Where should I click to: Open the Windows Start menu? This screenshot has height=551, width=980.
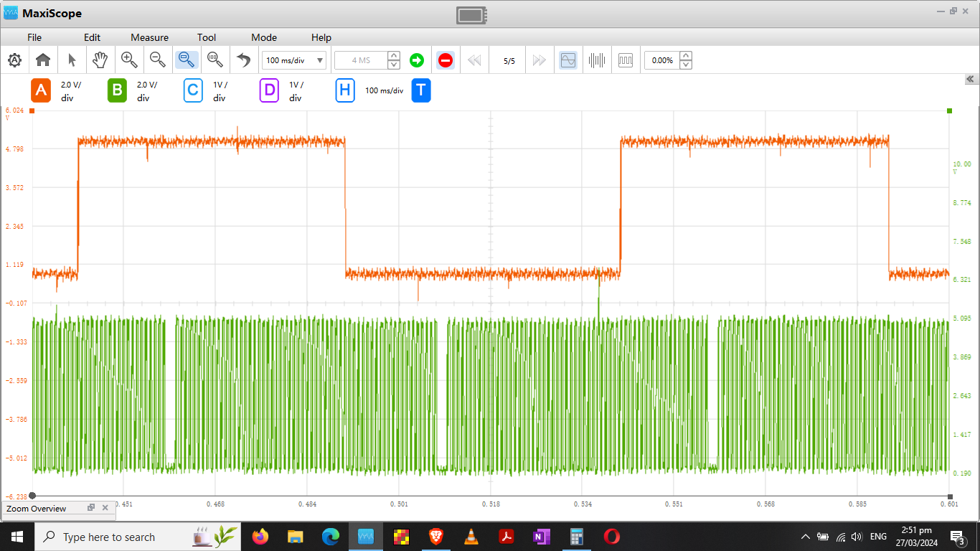(x=17, y=537)
